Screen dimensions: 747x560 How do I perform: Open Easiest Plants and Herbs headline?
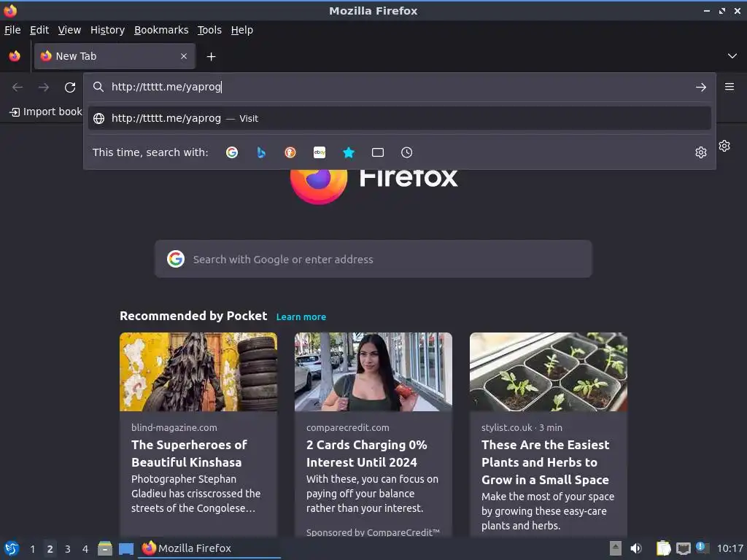point(546,462)
